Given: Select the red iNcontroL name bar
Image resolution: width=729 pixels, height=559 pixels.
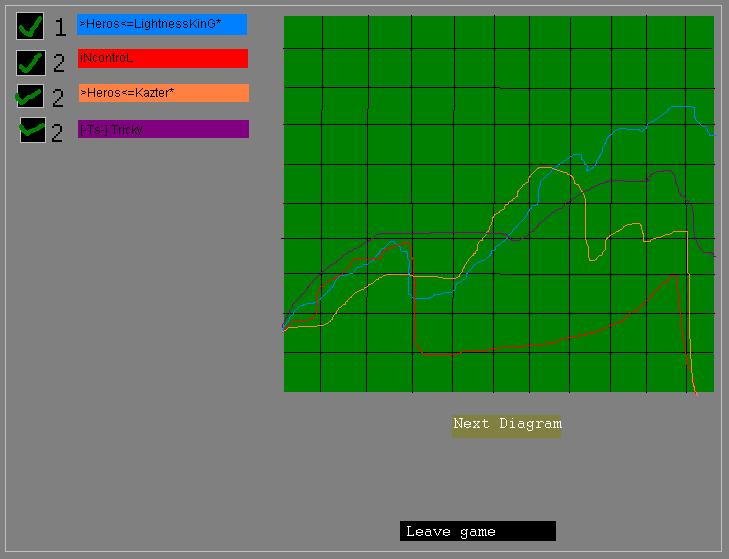Looking at the screenshot, I should (x=162, y=59).
